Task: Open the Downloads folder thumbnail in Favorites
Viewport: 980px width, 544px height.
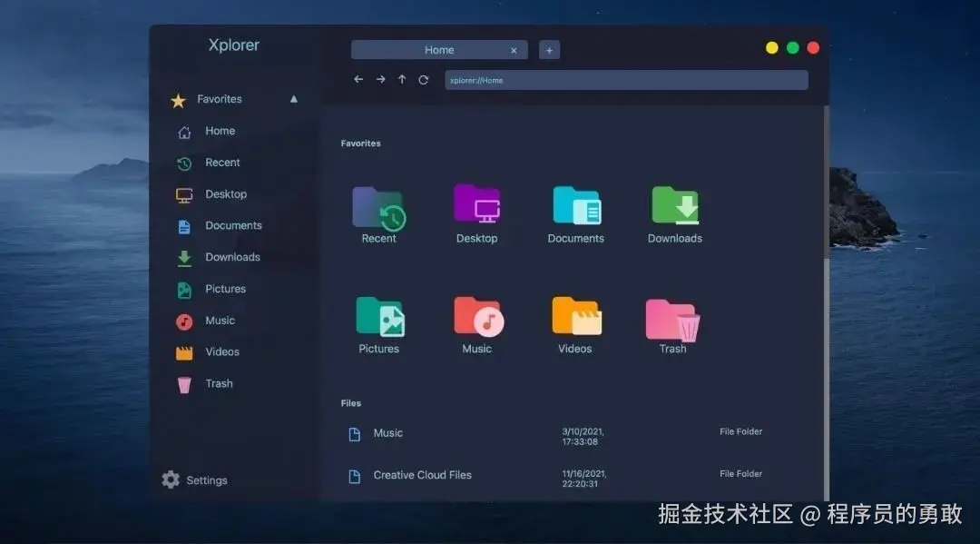Action: 673,207
